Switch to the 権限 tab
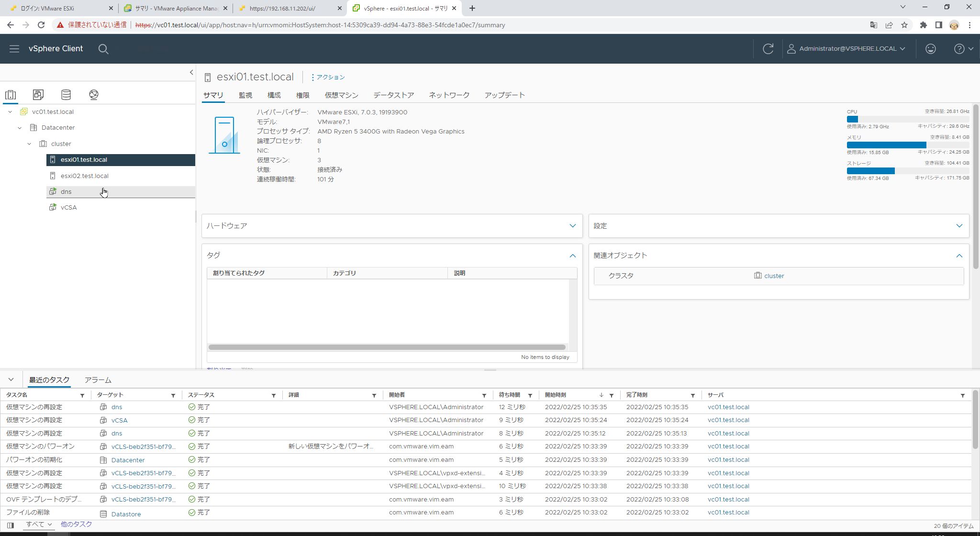The width and height of the screenshot is (980, 536). pos(302,95)
